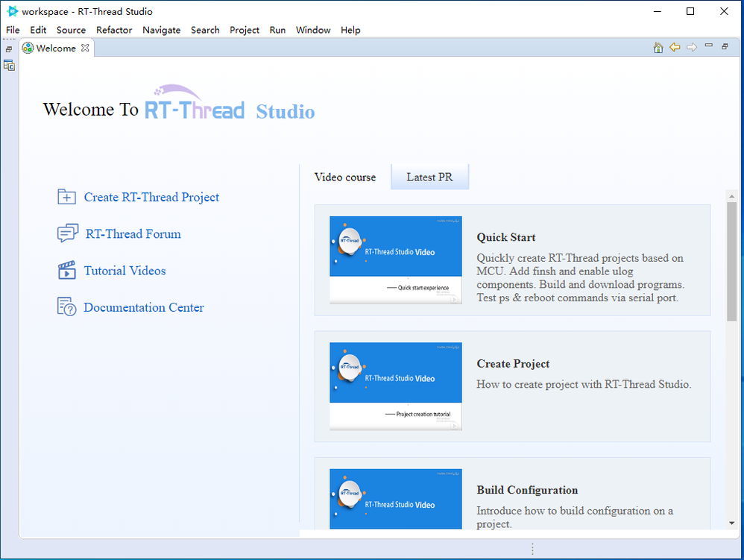Play the Create Project video thumbnail
Viewport: 744px width, 560px height.
click(396, 386)
